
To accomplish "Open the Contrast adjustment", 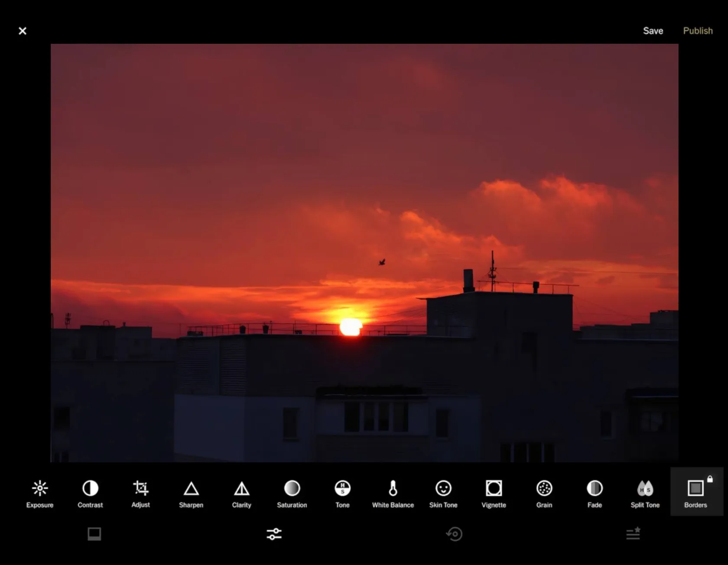I will [90, 493].
